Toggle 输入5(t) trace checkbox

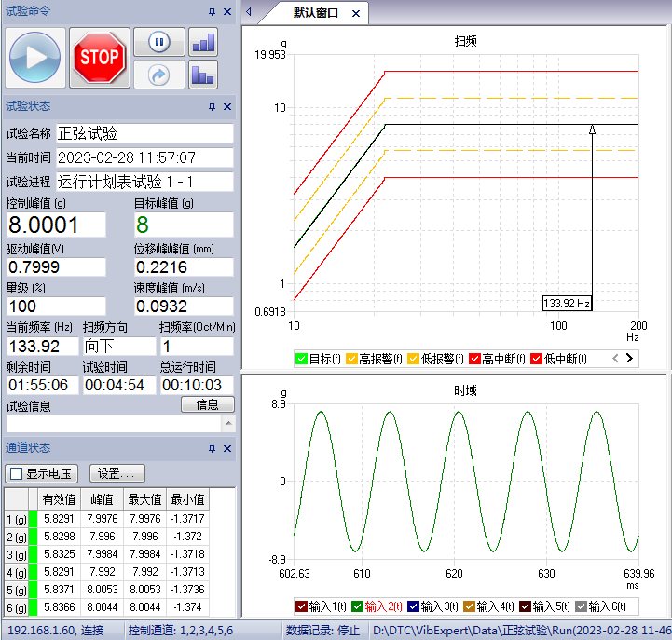[x=525, y=606]
